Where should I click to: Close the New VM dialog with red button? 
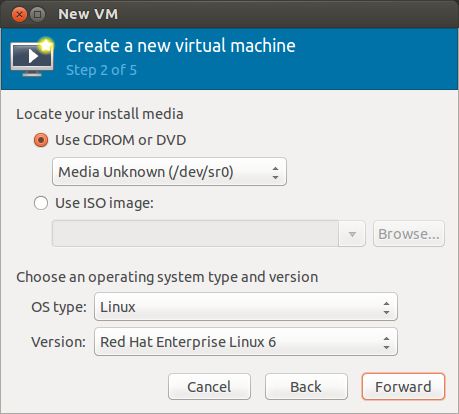(x=19, y=14)
